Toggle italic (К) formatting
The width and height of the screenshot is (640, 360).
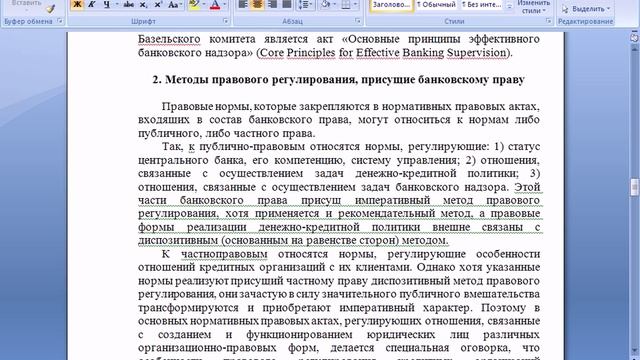(91, 4)
